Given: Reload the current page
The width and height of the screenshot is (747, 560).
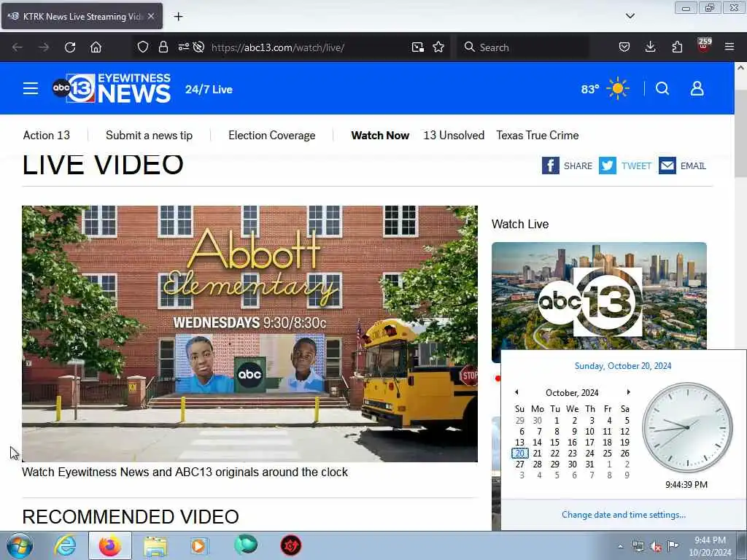Looking at the screenshot, I should point(70,47).
